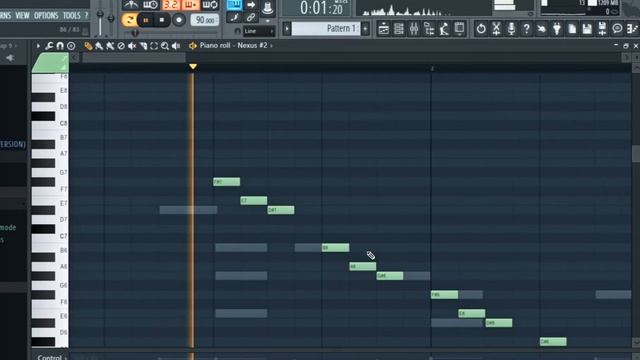Open the VIEW menu
This screenshot has height=360, width=640.
(22, 16)
